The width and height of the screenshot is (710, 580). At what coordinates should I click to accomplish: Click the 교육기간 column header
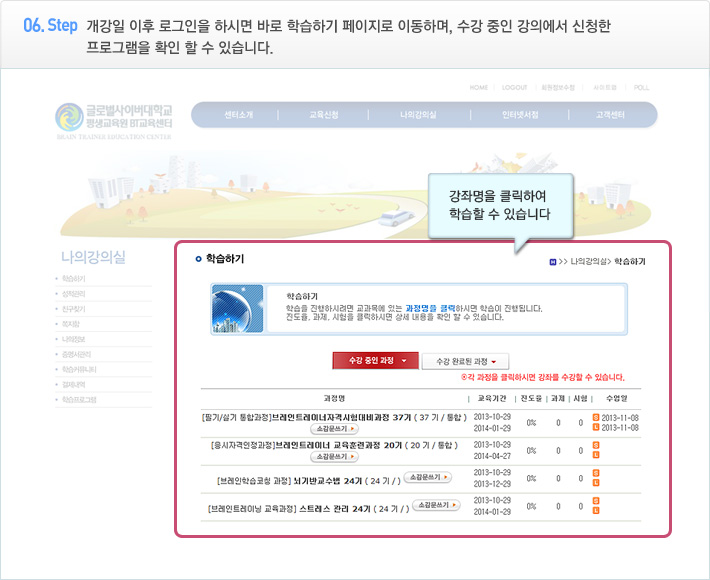click(x=492, y=398)
